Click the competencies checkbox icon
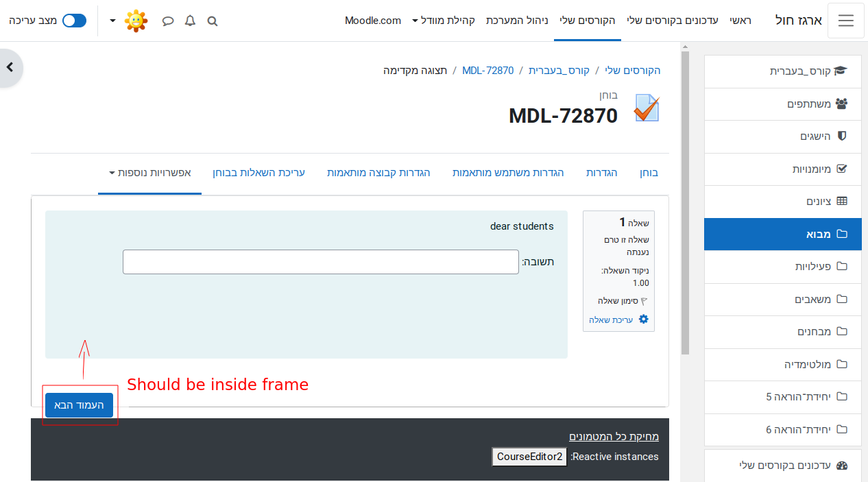 pyautogui.click(x=843, y=169)
